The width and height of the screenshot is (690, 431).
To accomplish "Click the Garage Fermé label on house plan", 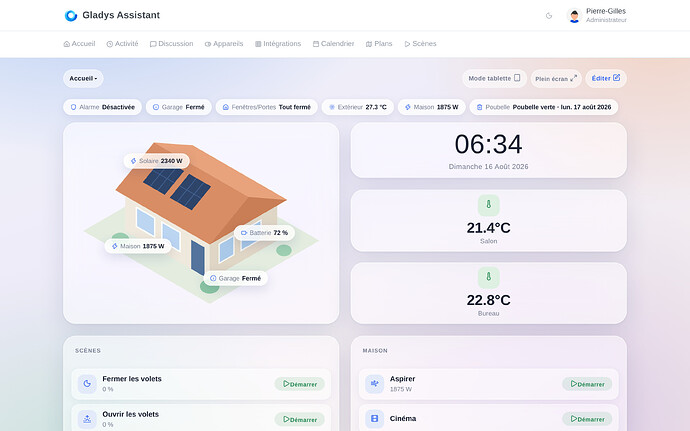I will click(235, 278).
